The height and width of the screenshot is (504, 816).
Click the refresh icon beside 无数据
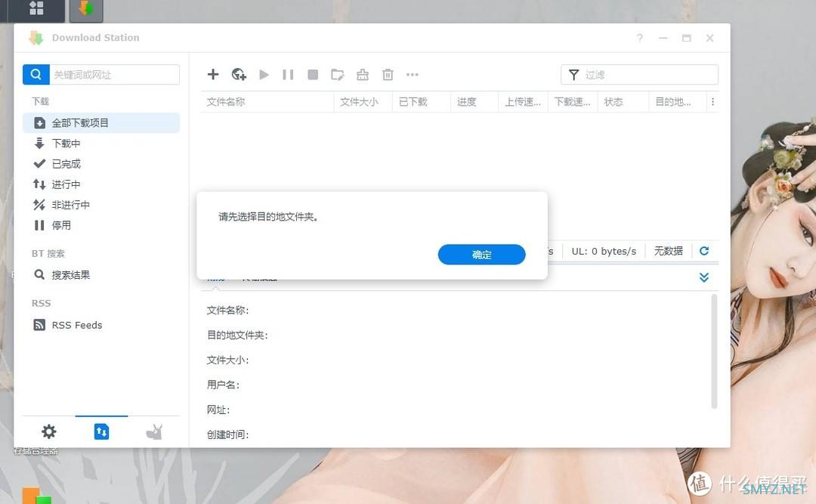click(x=704, y=251)
